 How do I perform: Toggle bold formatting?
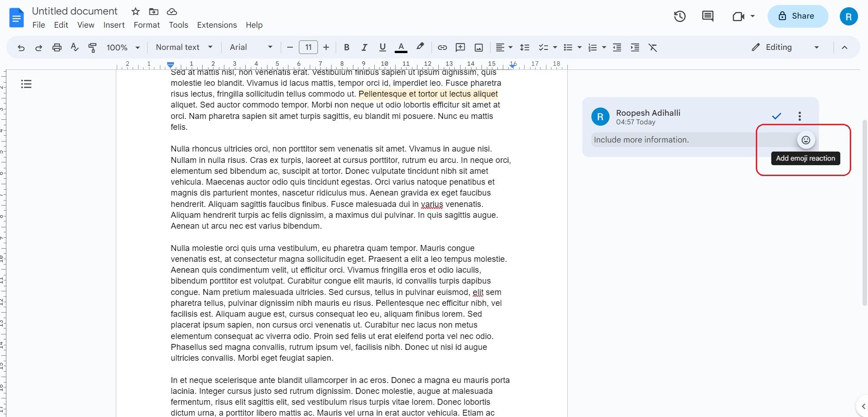click(x=346, y=47)
